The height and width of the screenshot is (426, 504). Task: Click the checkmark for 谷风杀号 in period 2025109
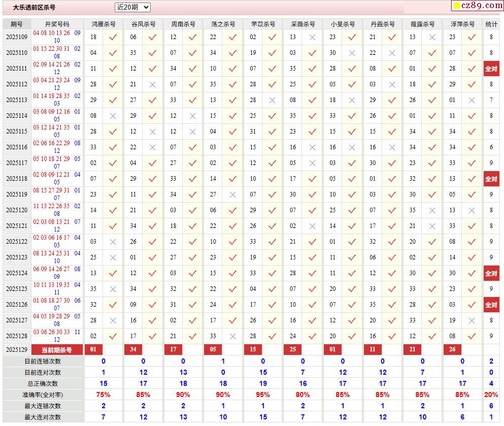pos(153,37)
